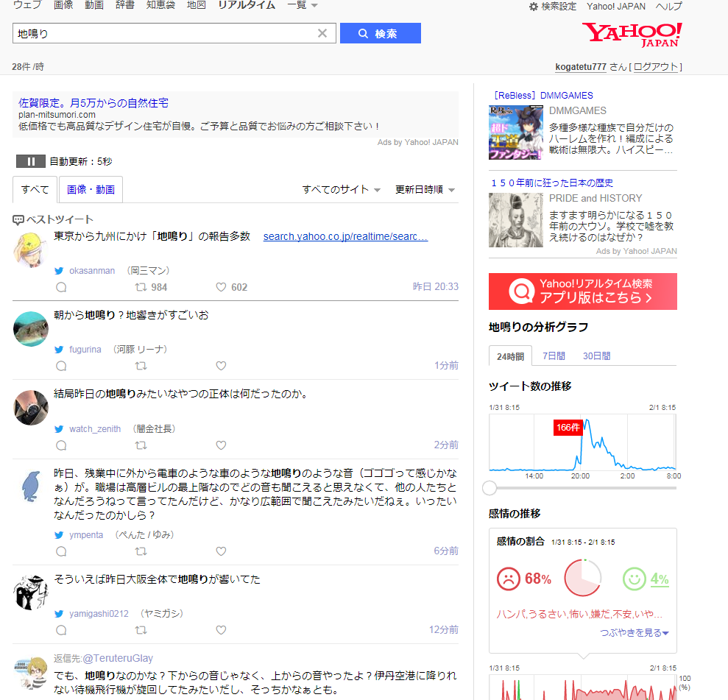The width and height of the screenshot is (728, 700).
Task: Switch to the すべて tab
Action: (x=35, y=189)
